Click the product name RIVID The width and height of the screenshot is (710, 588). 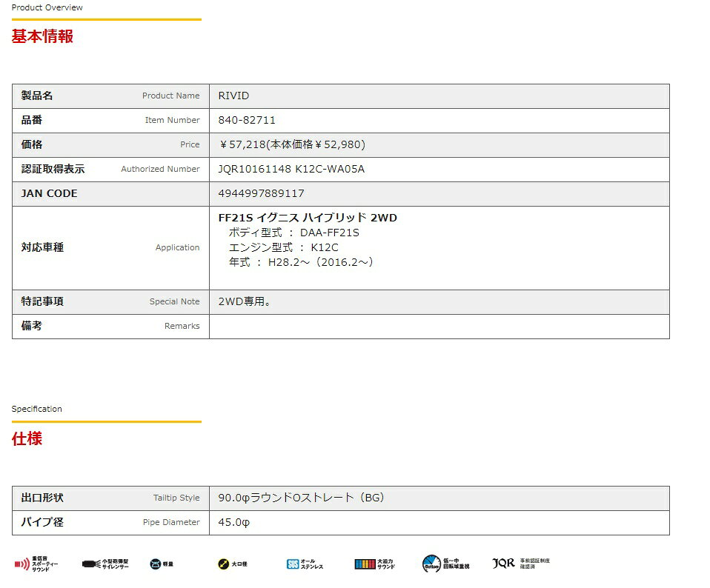233,96
